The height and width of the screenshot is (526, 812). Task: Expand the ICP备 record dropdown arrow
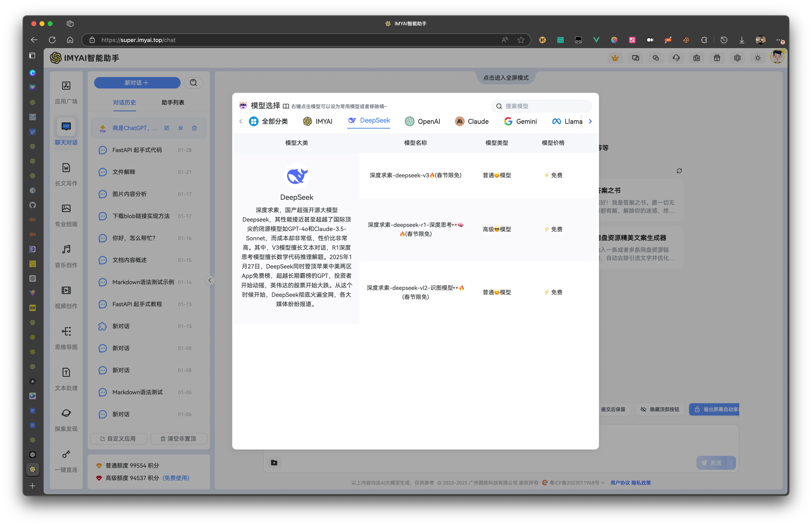tap(602, 483)
